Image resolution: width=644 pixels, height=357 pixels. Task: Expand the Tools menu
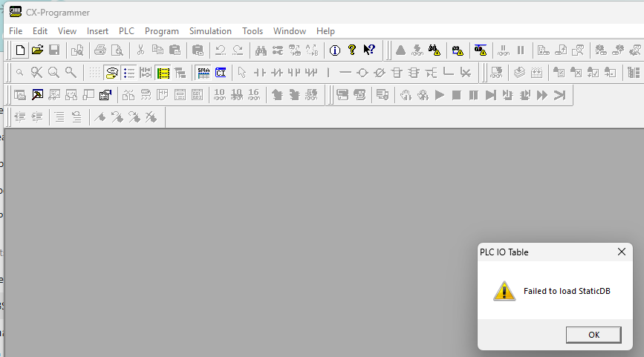(x=253, y=31)
